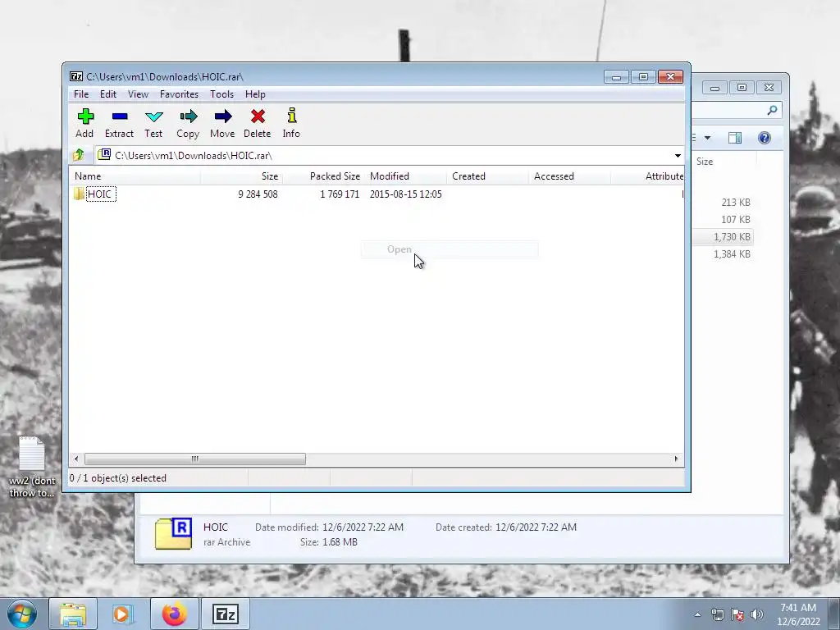The image size is (840, 630).
Task: Switch to 7-Zip taskbar button
Action: [x=225, y=614]
